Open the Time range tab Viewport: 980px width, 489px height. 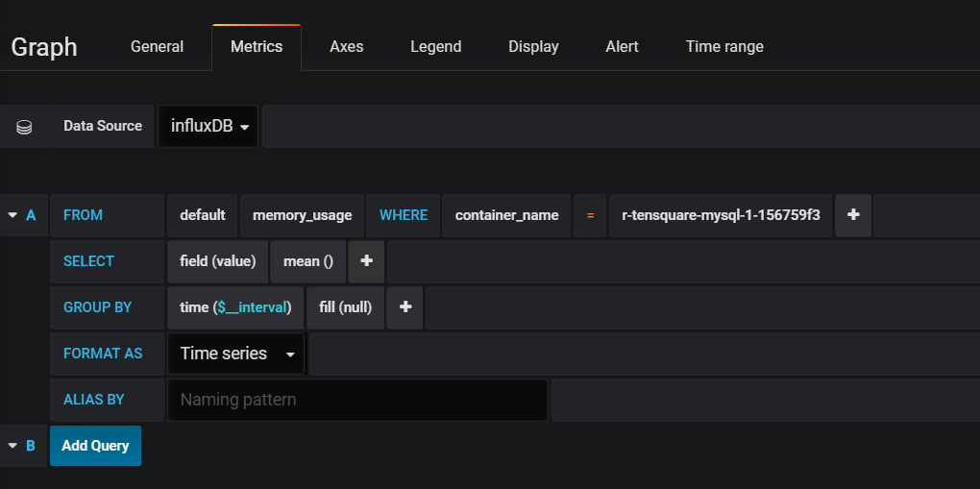pos(724,47)
